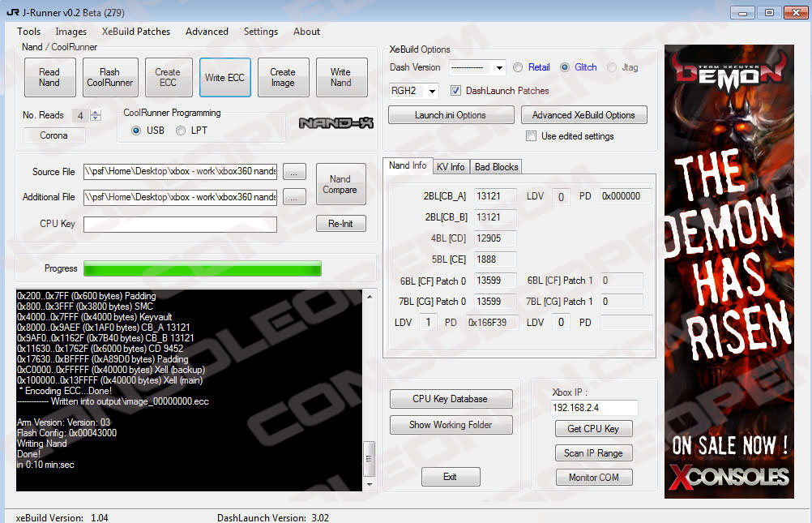This screenshot has height=523, width=812.
Task: Click the J-Runner app icon in title bar
Action: [x=12, y=12]
